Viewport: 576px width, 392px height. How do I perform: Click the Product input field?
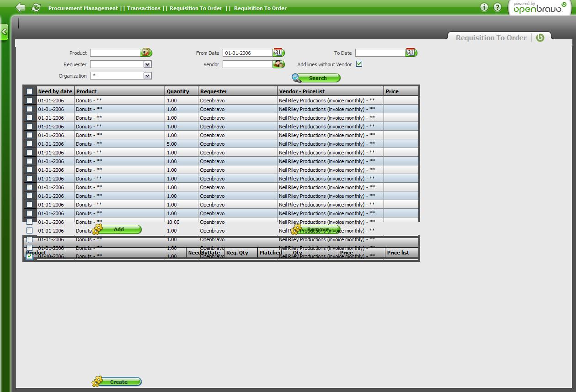click(x=115, y=53)
